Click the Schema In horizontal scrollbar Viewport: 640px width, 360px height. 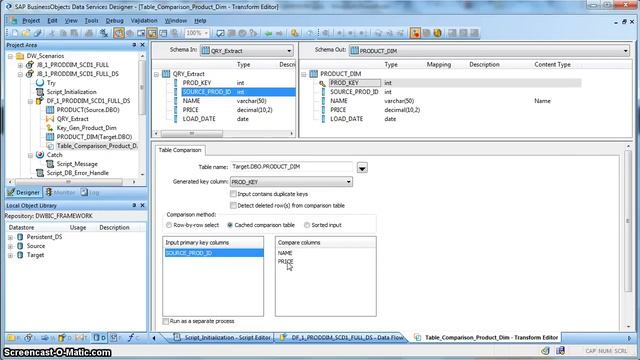coord(191,133)
